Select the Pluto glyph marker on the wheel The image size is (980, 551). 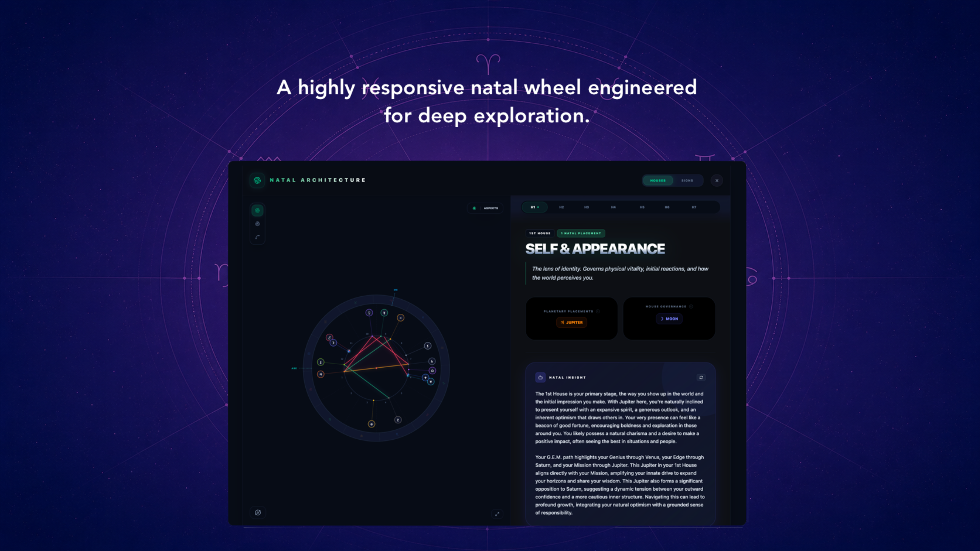click(x=398, y=420)
